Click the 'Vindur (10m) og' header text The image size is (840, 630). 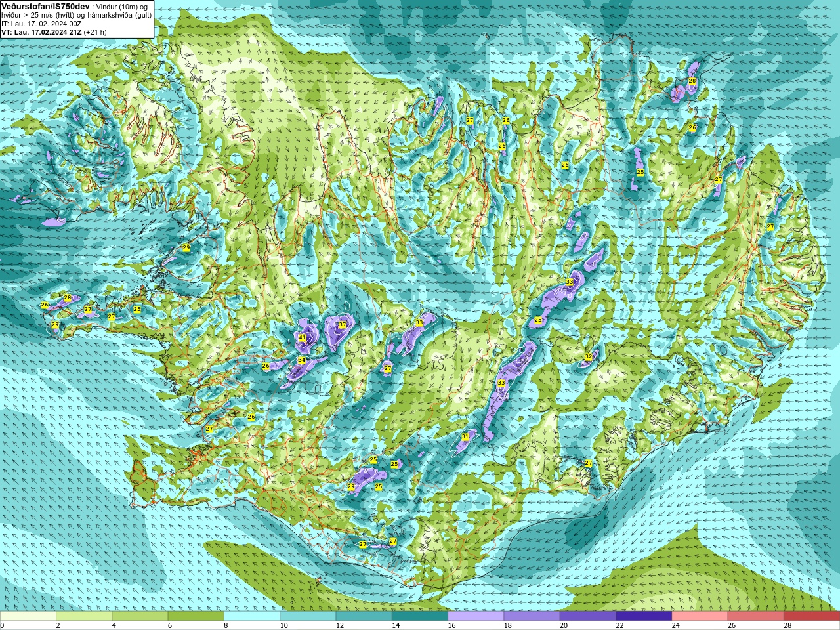click(x=122, y=6)
